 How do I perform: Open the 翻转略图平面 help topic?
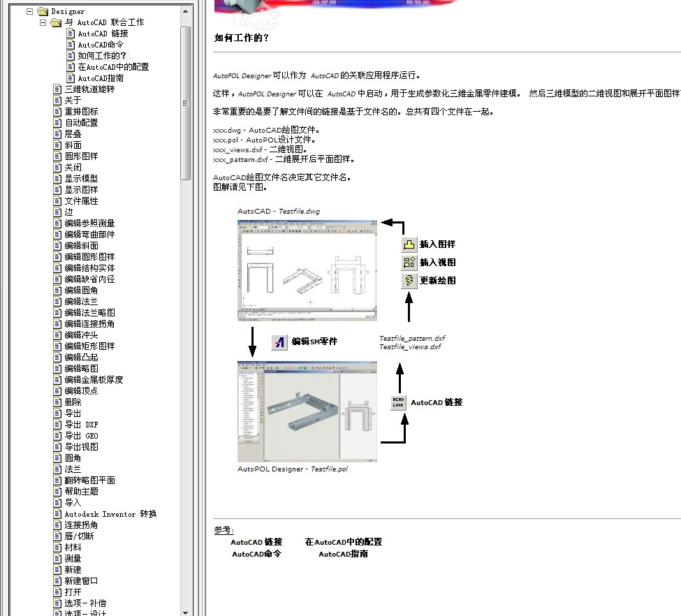click(89, 481)
